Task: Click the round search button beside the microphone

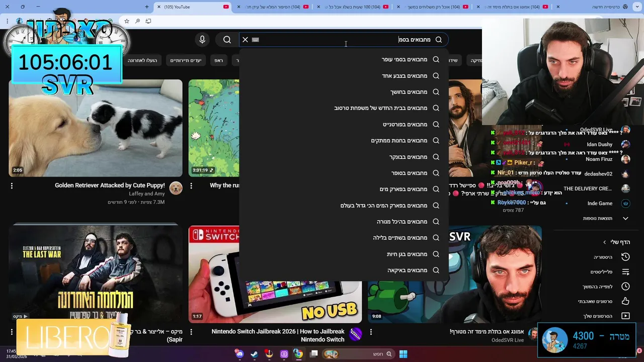Action: 227,40
